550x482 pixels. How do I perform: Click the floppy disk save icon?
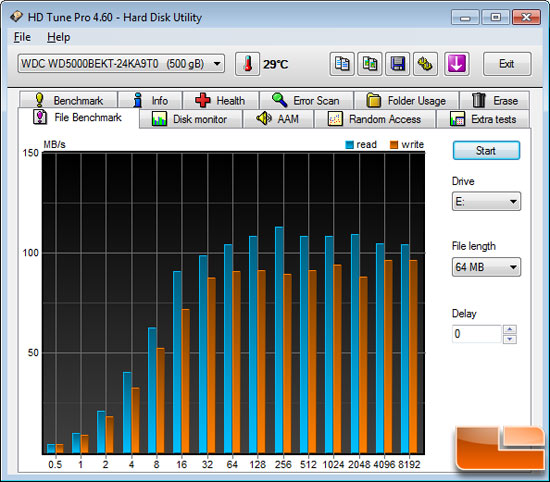[x=397, y=64]
